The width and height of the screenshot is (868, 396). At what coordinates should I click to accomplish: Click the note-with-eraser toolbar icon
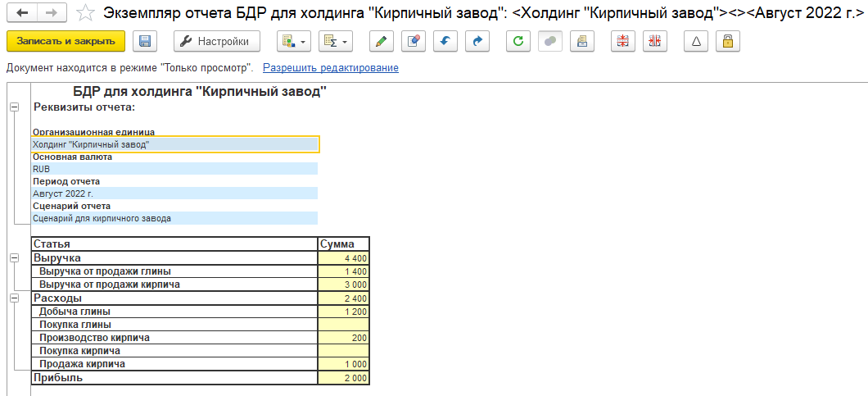(x=413, y=41)
